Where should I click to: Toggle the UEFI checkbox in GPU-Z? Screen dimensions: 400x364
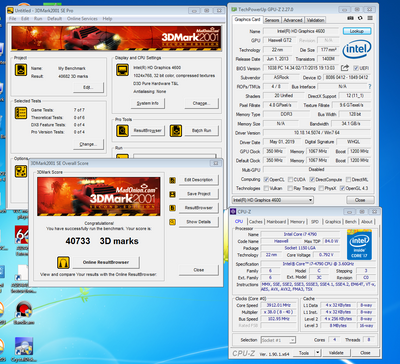[355, 68]
